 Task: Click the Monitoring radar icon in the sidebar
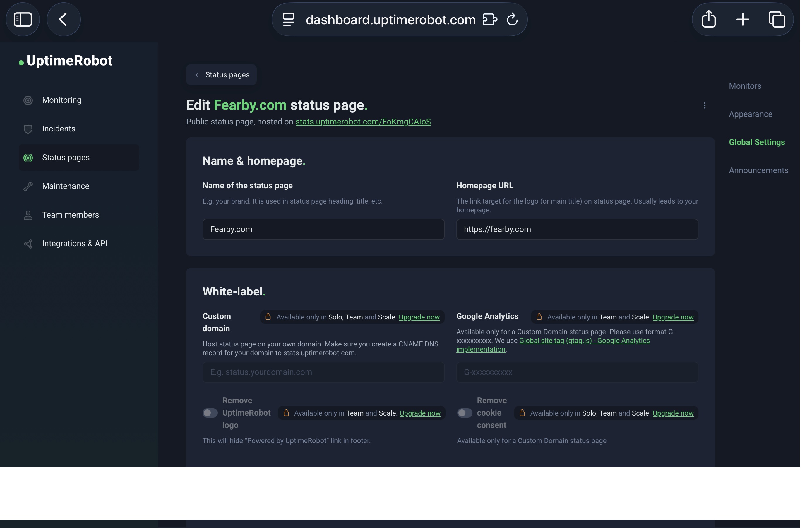click(x=28, y=100)
